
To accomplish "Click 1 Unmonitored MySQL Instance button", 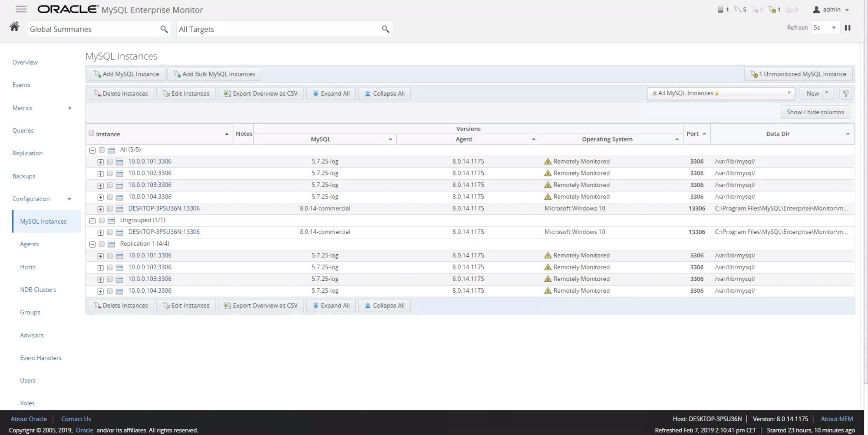I will coord(798,74).
